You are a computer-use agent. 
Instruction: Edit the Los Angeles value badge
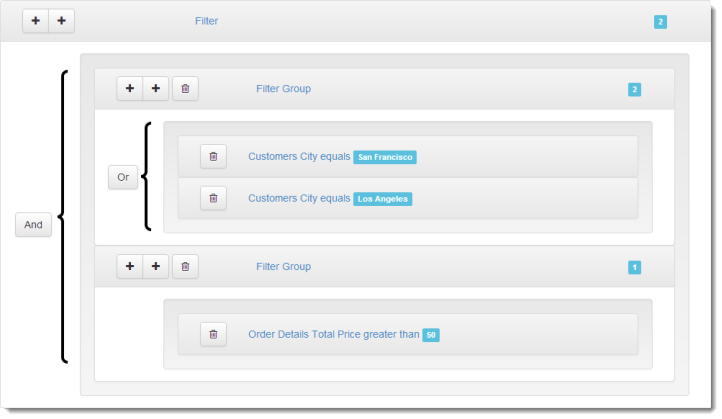tap(383, 199)
